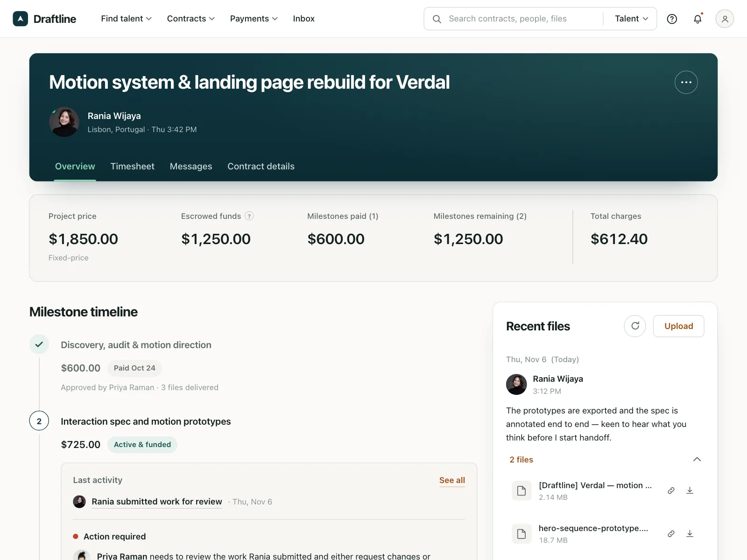Collapse the 2 files list chevron
747x560 pixels.
[697, 459]
